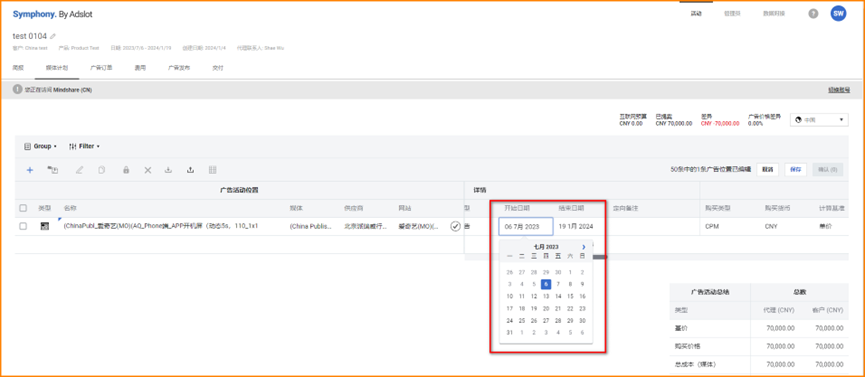This screenshot has width=865, height=377.
Task: Click the 七月 2023 calendar title
Action: click(x=546, y=247)
